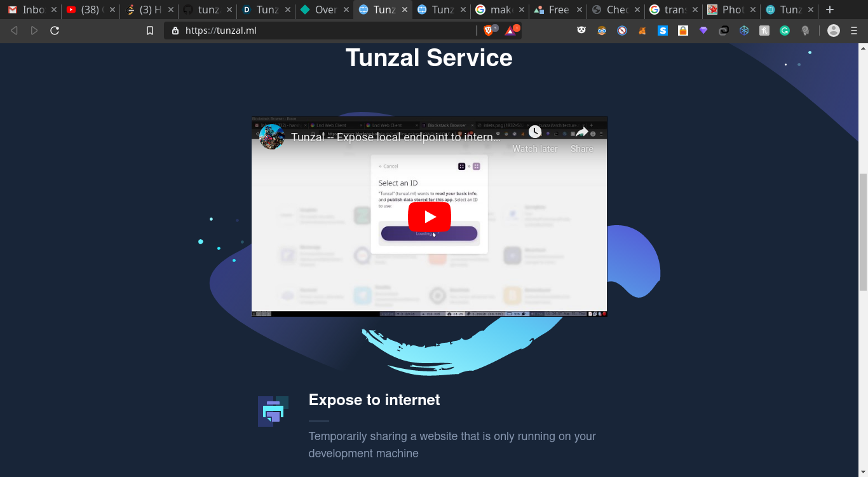Click the 'Expose to internet' heading
The image size is (868, 477).
pyautogui.click(x=374, y=400)
